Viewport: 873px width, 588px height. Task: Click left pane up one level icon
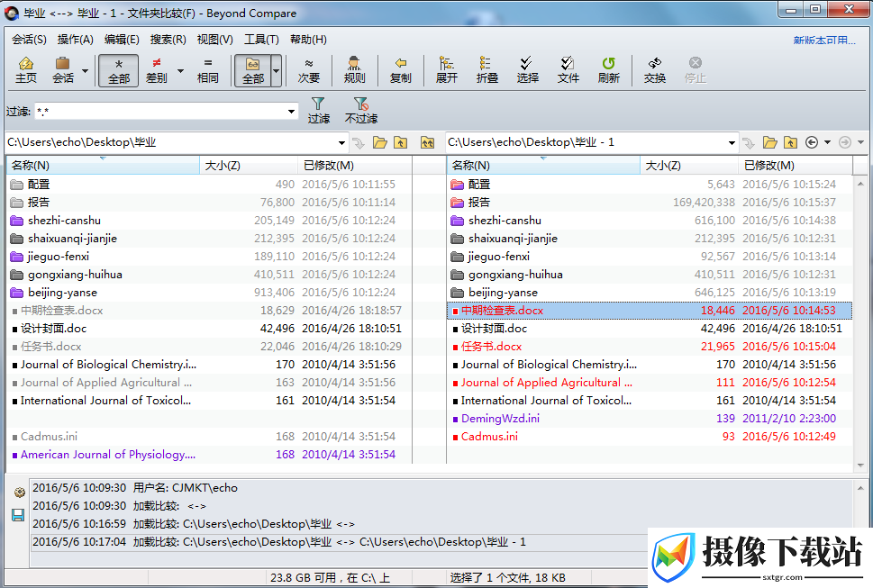(x=400, y=143)
